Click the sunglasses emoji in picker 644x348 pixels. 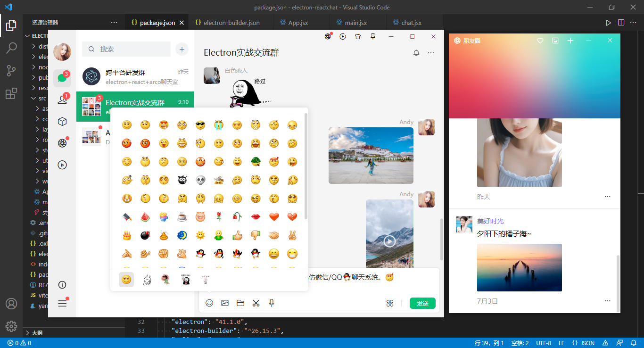200,125
